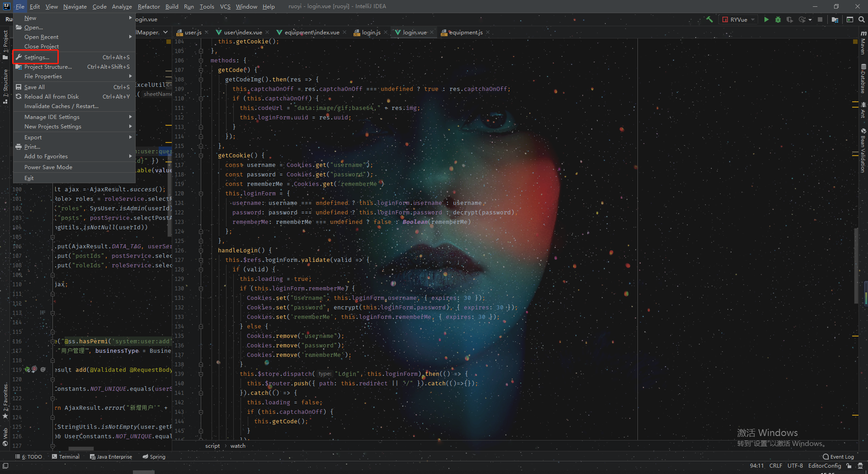
Task: Open the 6: TODO tool window
Action: pos(28,457)
